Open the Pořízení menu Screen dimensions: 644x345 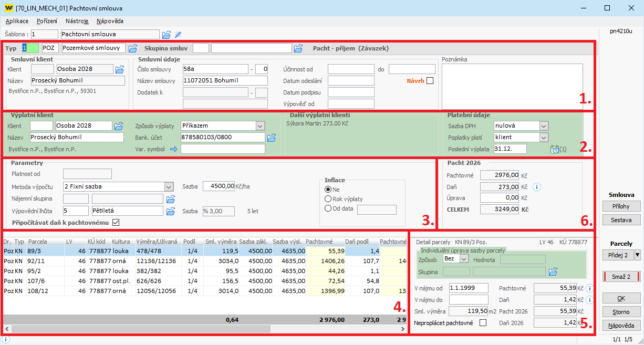coord(47,21)
